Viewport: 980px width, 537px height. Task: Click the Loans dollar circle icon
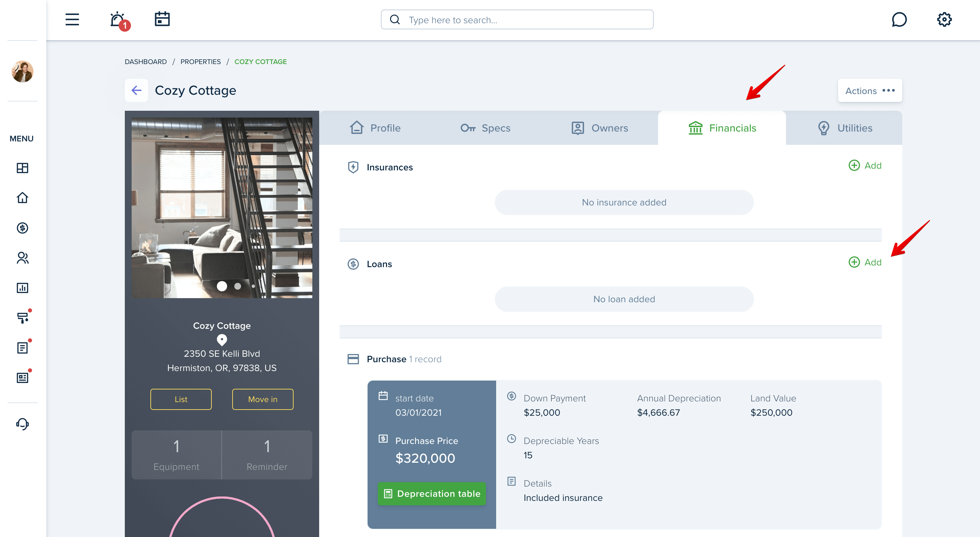click(x=353, y=264)
